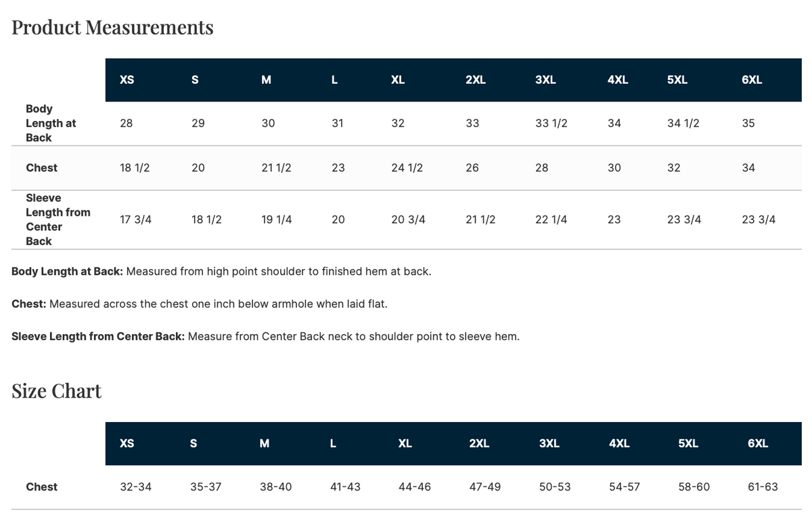Click the Sleeve Length from Center Back definition
The width and height of the screenshot is (812, 531).
click(x=265, y=336)
